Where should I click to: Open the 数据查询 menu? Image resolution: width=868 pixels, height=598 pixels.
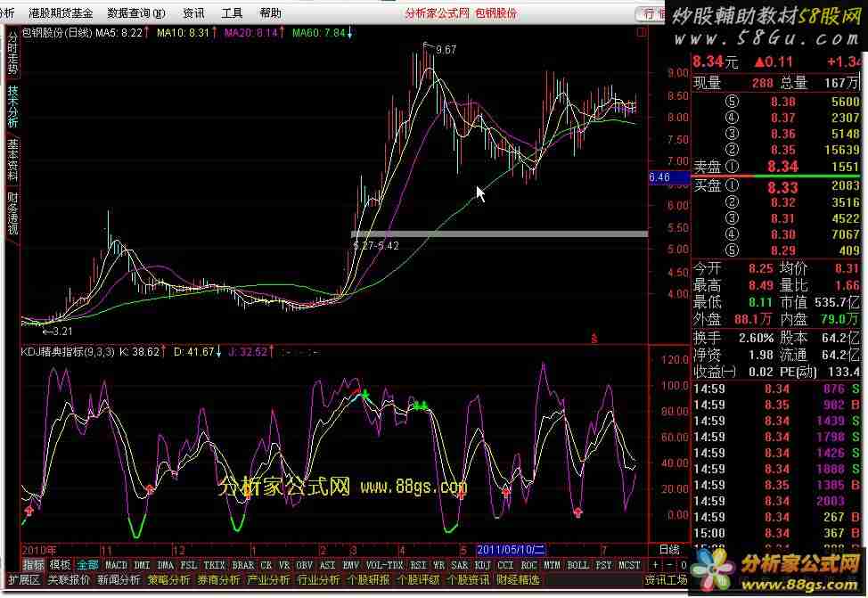tap(135, 12)
